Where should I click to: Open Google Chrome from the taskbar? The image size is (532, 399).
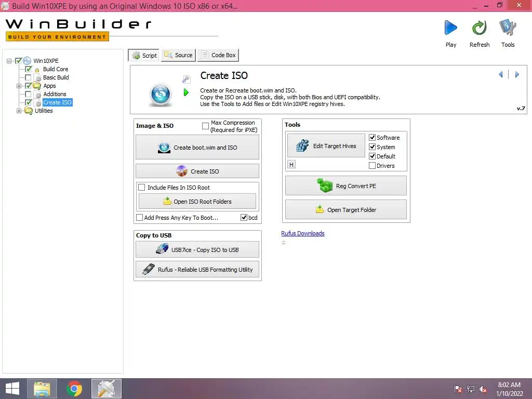pyautogui.click(x=74, y=389)
